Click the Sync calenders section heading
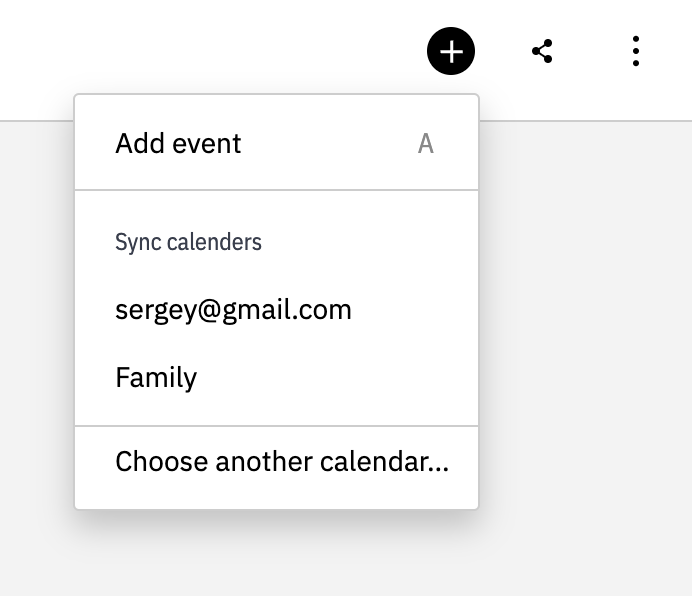692x596 pixels. pyautogui.click(x=188, y=242)
